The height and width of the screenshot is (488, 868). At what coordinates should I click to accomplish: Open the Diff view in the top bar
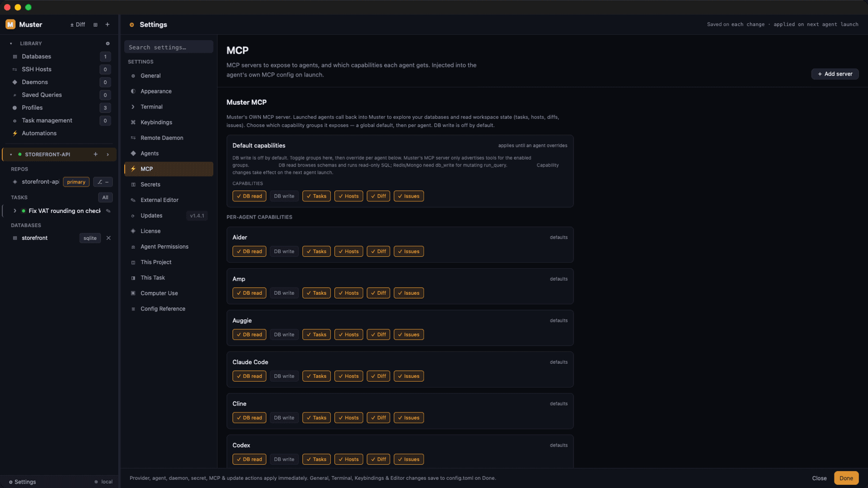click(78, 24)
